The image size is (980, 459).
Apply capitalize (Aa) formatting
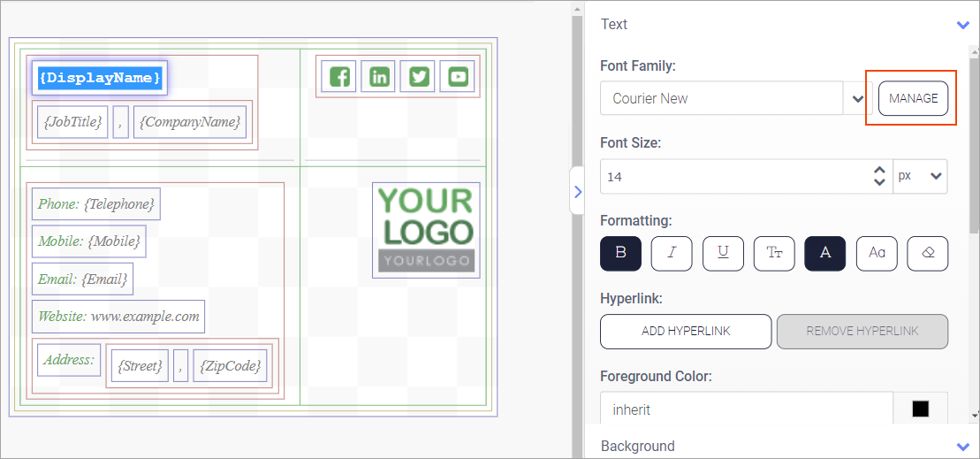tap(877, 253)
